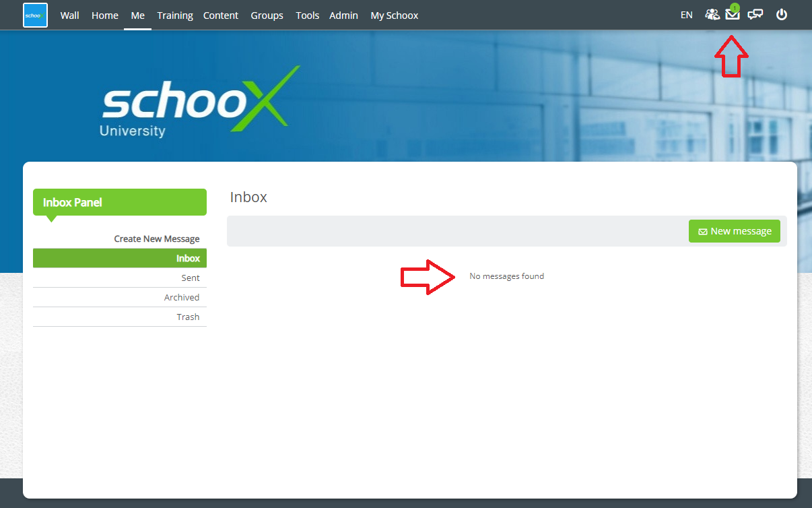Open the connections people icon

(712, 15)
